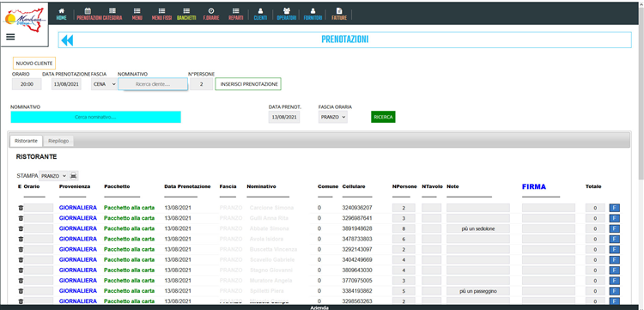This screenshot has height=310, width=644.
Task: Click the Cellulare column header
Action: [354, 186]
